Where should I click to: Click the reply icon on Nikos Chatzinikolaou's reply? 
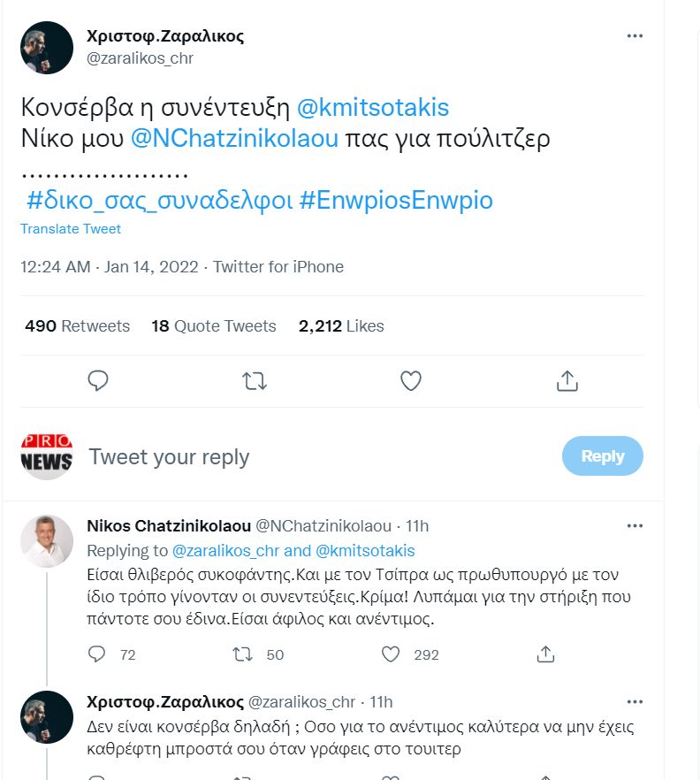99,654
